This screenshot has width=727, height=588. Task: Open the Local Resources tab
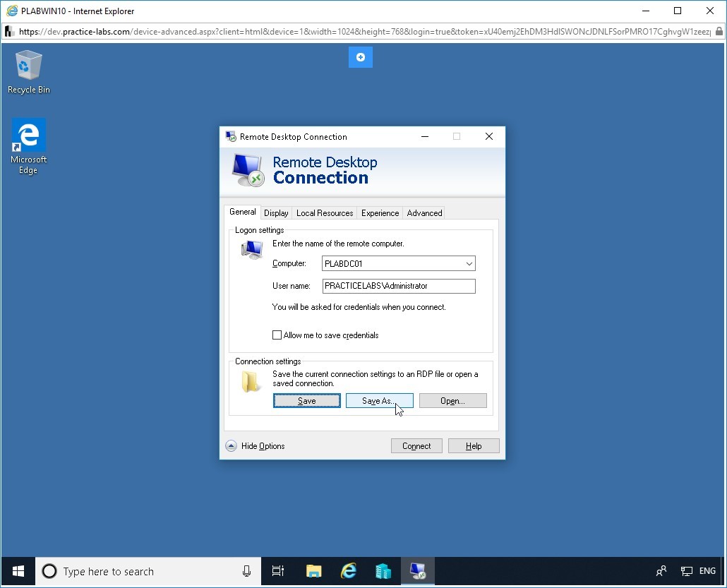325,213
